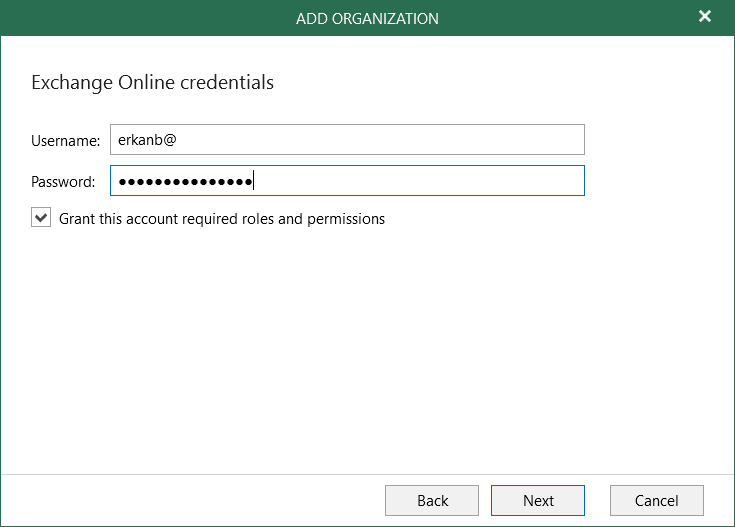735x527 pixels.
Task: Focus the Password input field
Action: coord(346,181)
